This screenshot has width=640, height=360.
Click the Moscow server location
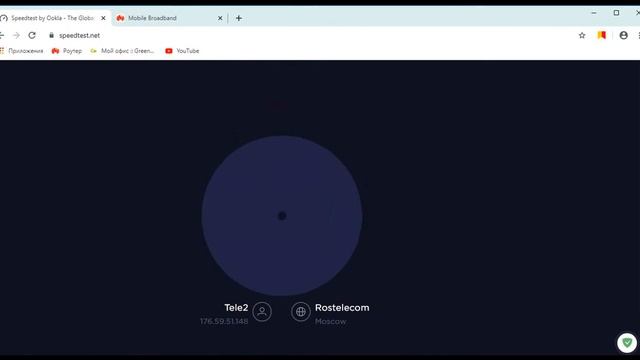(x=331, y=322)
